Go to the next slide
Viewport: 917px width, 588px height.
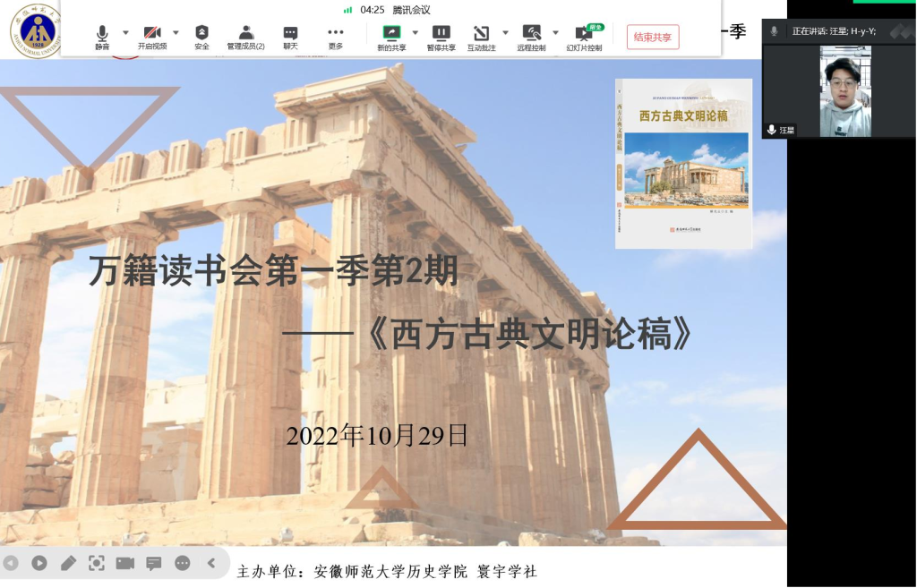39,563
